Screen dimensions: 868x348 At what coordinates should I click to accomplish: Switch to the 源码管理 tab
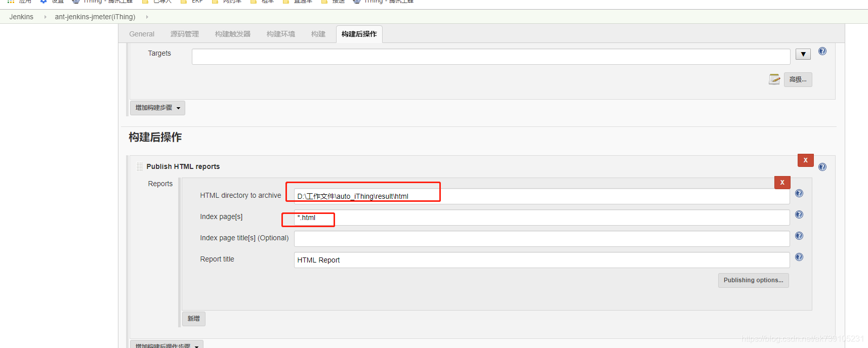tap(185, 34)
